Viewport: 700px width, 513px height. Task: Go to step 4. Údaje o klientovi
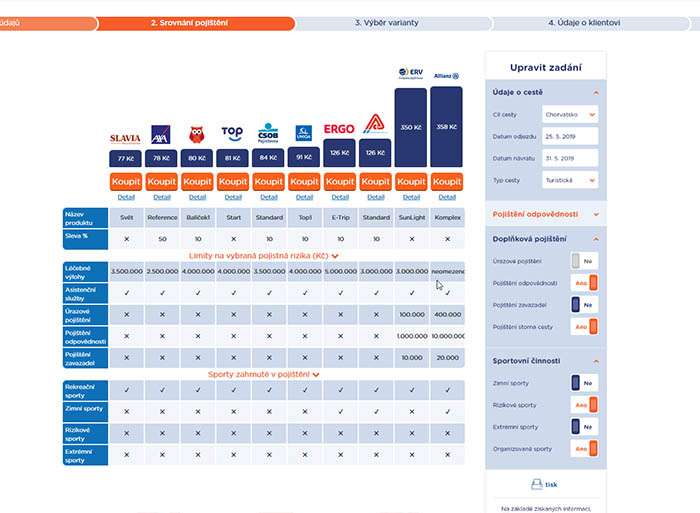pyautogui.click(x=583, y=21)
